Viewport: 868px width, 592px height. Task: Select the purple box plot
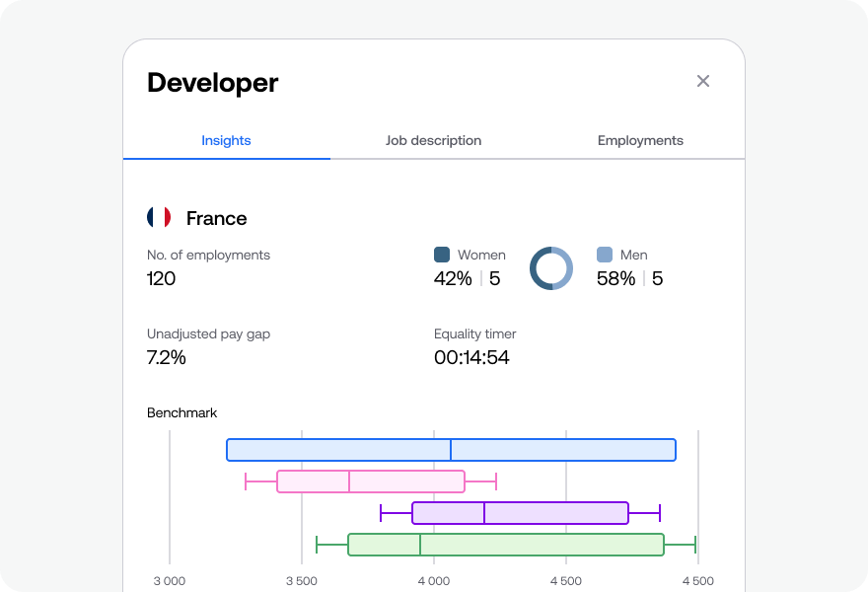point(521,513)
